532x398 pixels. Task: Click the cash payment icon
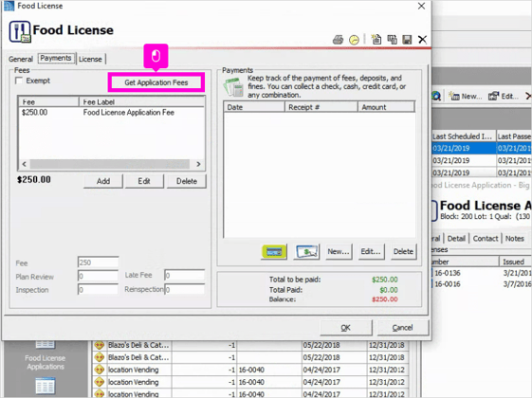tap(306, 251)
